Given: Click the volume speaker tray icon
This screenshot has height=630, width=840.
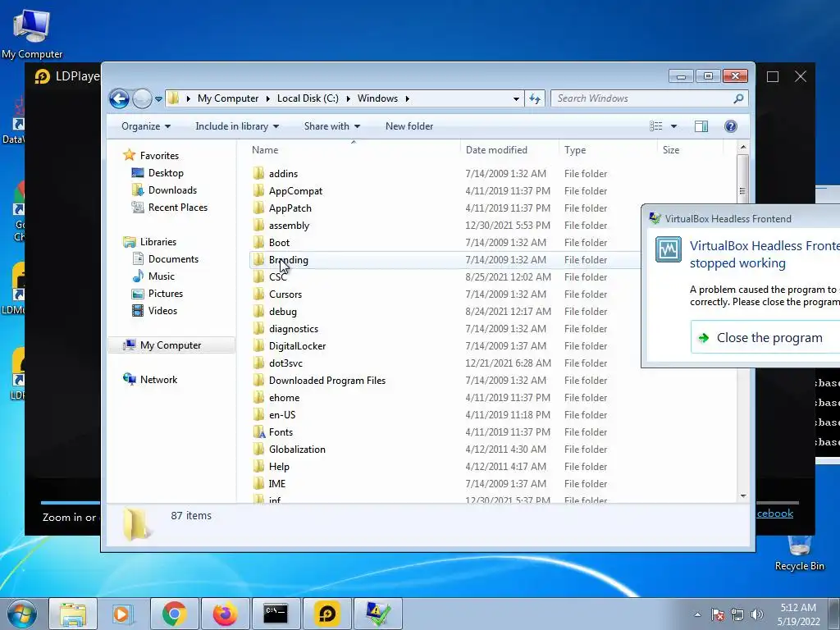Looking at the screenshot, I should pyautogui.click(x=757, y=614).
